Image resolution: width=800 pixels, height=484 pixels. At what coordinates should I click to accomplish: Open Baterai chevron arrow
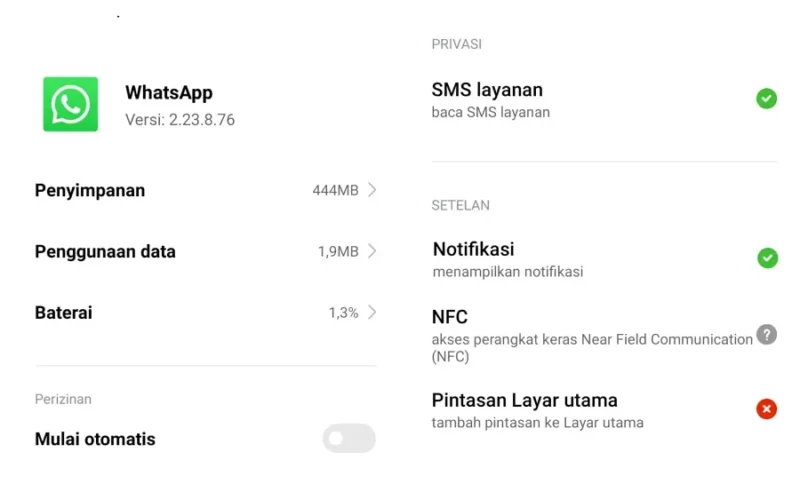click(372, 312)
